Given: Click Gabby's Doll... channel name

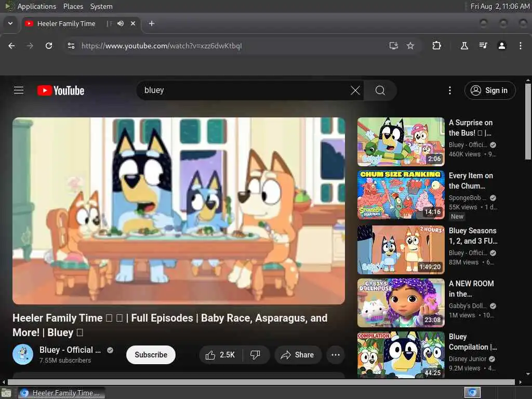Looking at the screenshot, I should (x=468, y=305).
